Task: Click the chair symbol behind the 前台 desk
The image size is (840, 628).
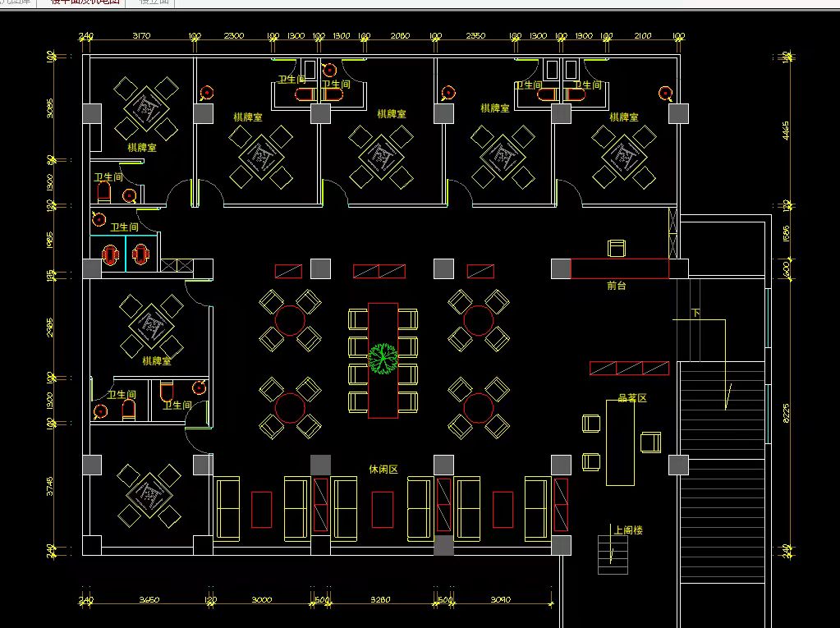Action: (x=617, y=247)
